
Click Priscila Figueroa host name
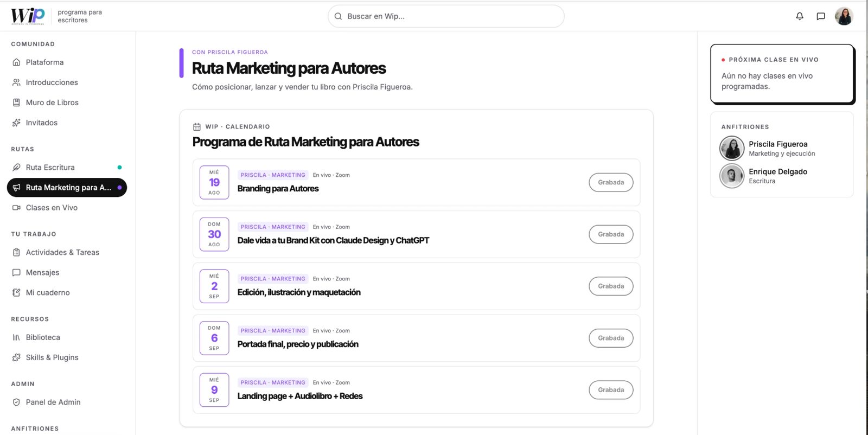coord(778,144)
